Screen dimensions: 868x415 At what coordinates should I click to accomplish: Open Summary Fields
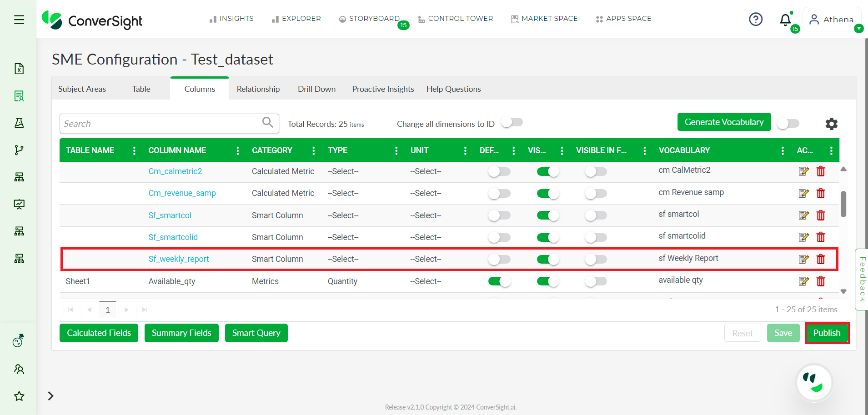pos(181,333)
